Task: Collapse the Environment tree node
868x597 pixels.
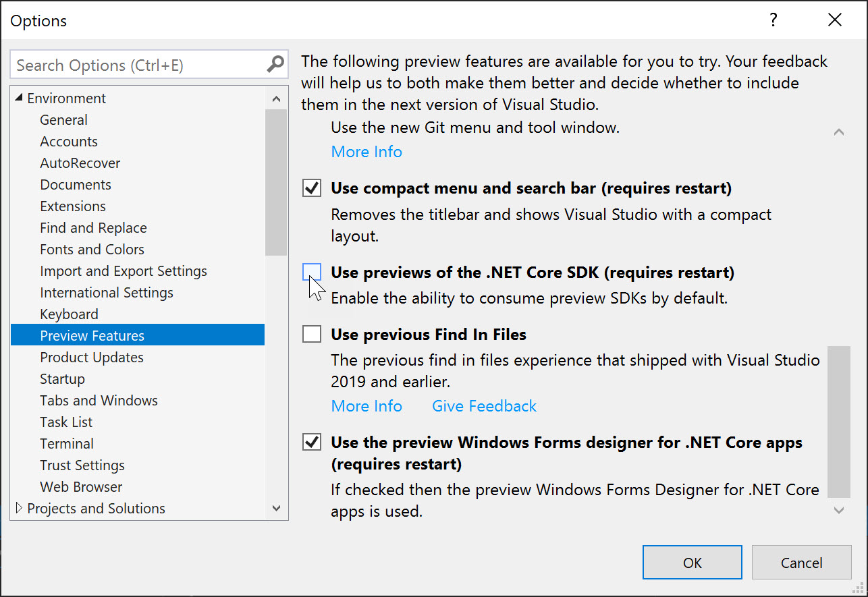Action: (x=18, y=98)
